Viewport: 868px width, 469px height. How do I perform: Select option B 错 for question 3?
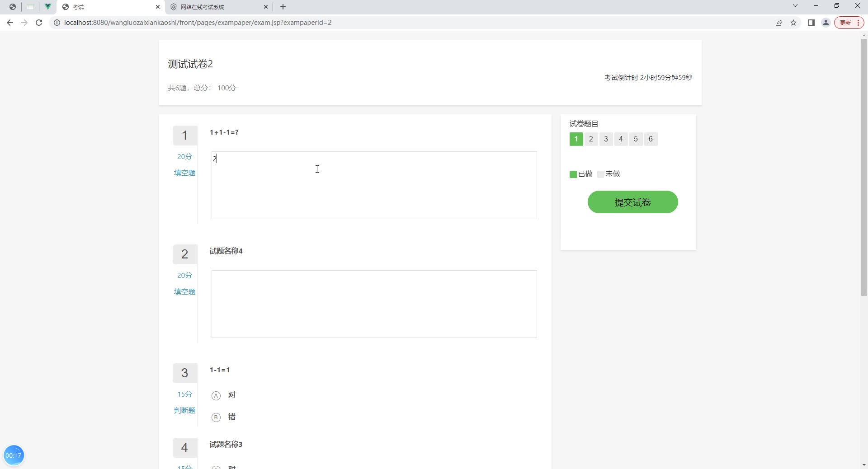(x=216, y=417)
